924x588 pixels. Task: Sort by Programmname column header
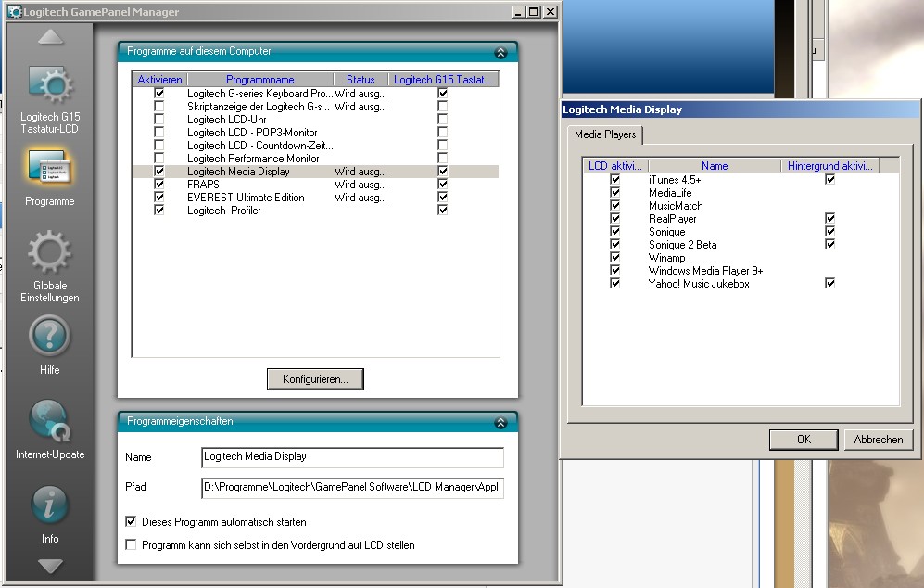(x=259, y=80)
